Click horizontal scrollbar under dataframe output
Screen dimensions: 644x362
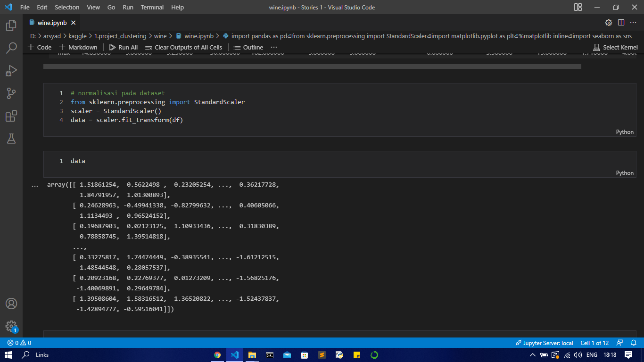point(312,66)
